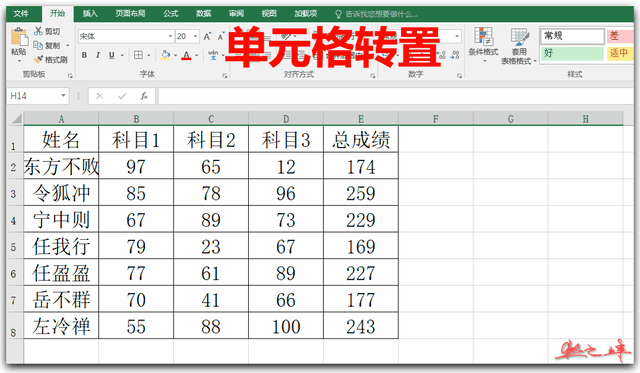This screenshot has height=373, width=640.
Task: Select the cell containing 任盈盈
Action: tap(61, 273)
